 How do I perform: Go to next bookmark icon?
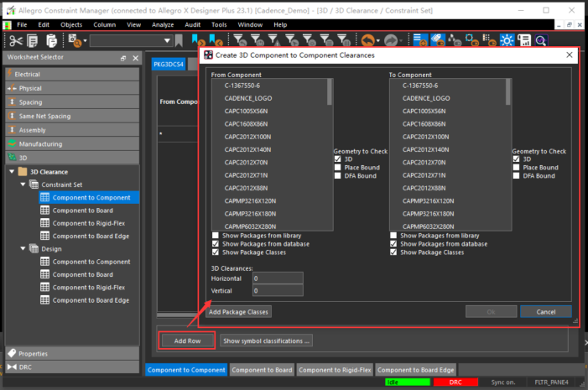[x=198, y=40]
